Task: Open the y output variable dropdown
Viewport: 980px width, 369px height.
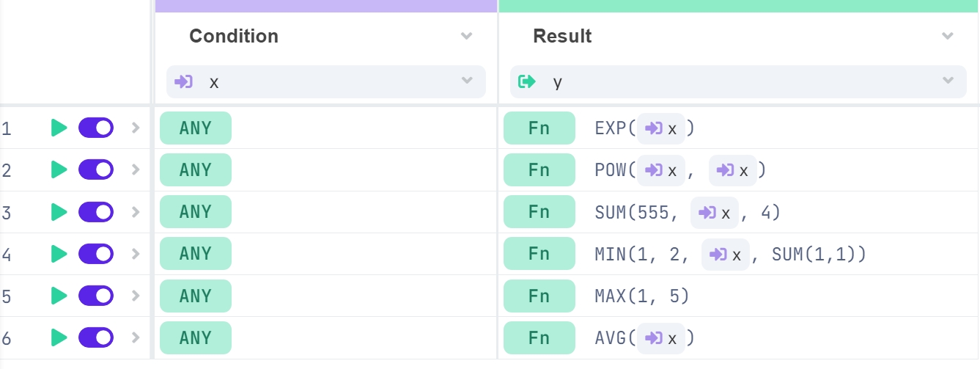Action: (947, 81)
